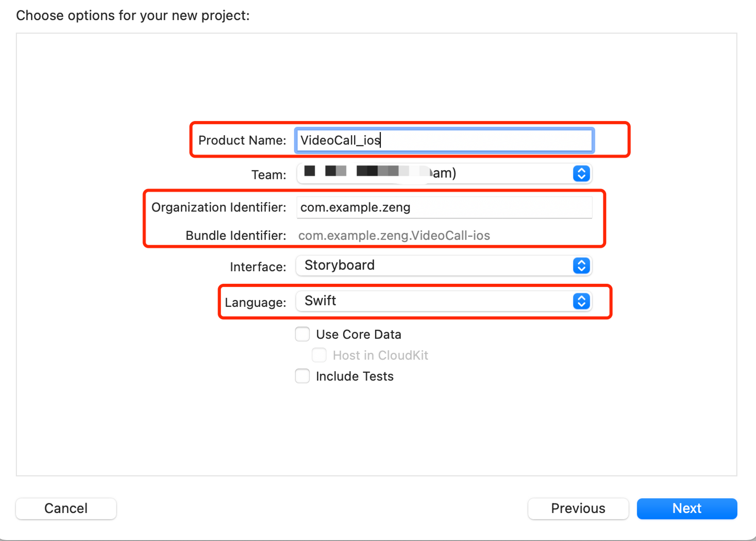The image size is (756, 541).
Task: Click the Bundle Identifier label
Action: pyautogui.click(x=236, y=236)
